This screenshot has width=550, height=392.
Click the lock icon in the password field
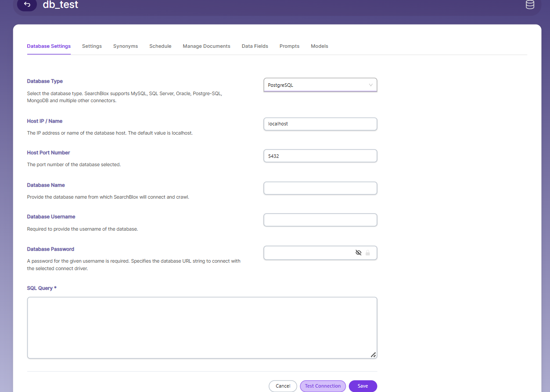coord(368,253)
